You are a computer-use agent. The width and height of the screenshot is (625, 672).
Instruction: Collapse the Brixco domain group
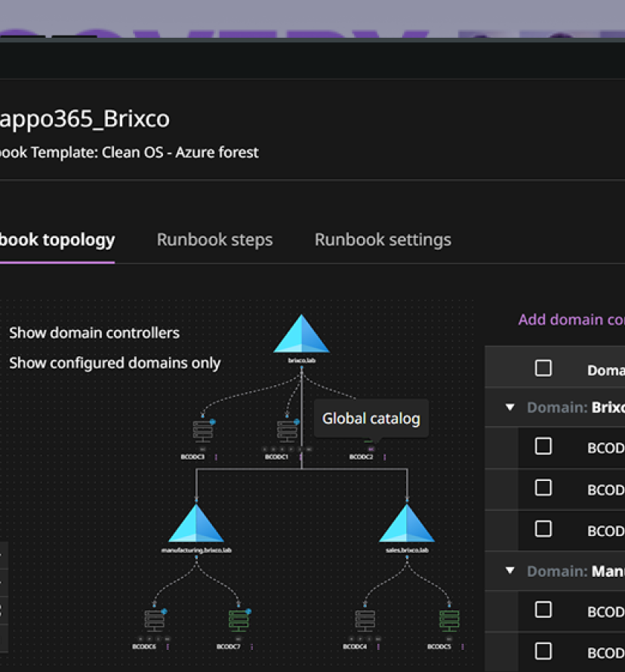coord(510,408)
